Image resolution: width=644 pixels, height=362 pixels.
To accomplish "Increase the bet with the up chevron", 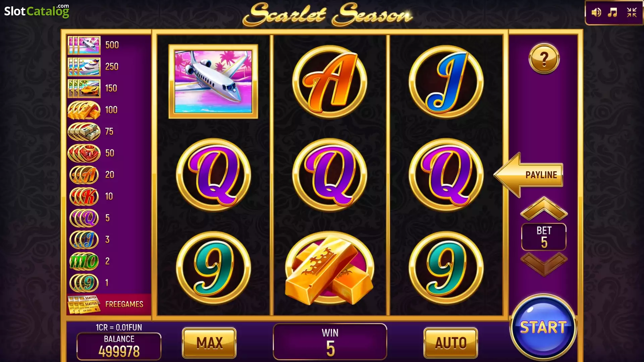I will tap(544, 209).
